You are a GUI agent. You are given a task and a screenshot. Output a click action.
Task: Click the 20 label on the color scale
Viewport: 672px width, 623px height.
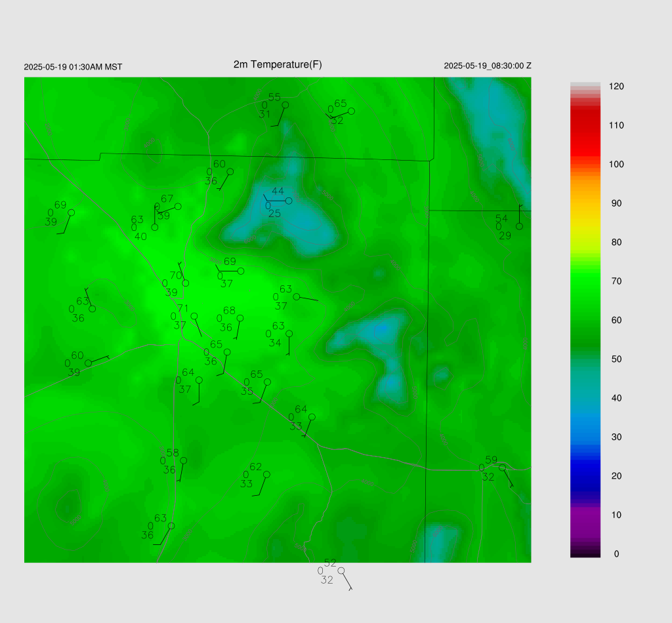(x=616, y=476)
